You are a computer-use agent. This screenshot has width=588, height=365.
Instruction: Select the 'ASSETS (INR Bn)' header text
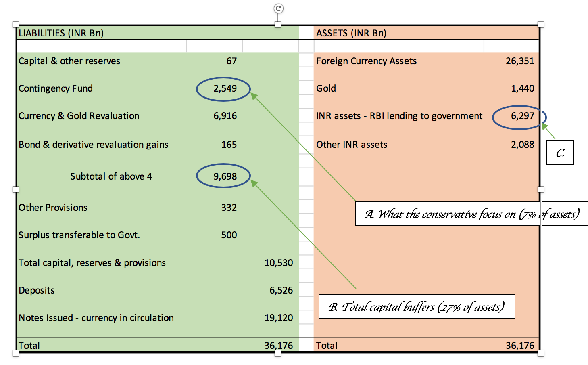[351, 33]
